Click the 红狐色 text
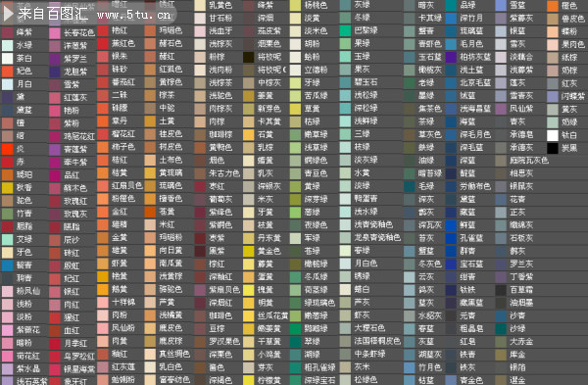 171,70
